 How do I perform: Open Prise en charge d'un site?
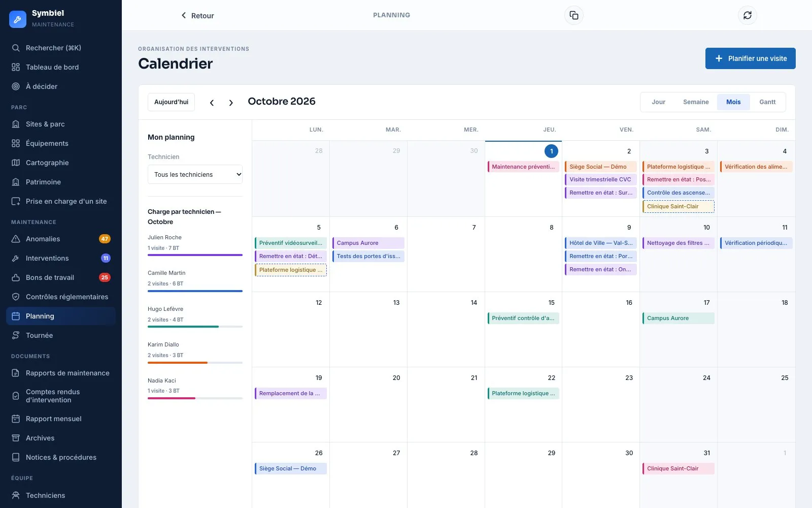61,201
